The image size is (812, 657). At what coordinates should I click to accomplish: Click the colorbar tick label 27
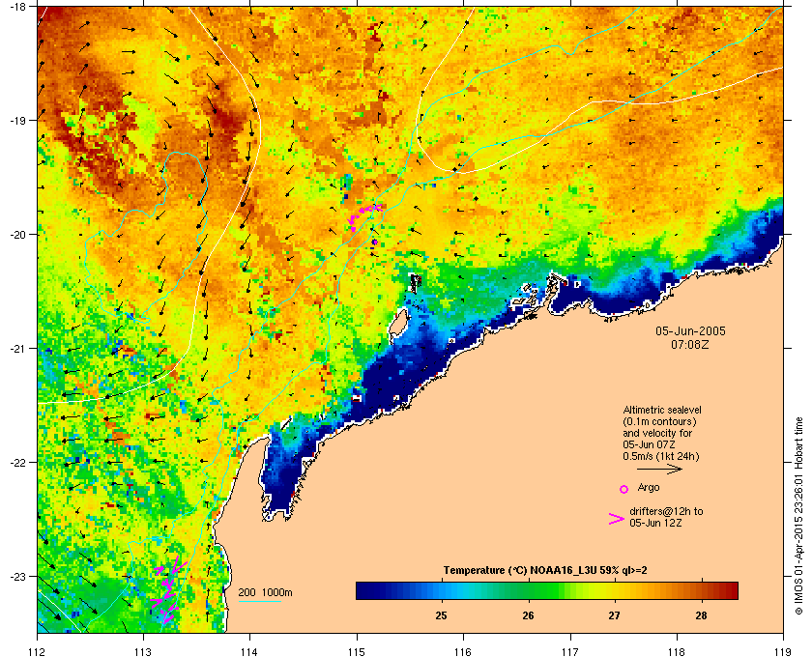pyautogui.click(x=615, y=615)
